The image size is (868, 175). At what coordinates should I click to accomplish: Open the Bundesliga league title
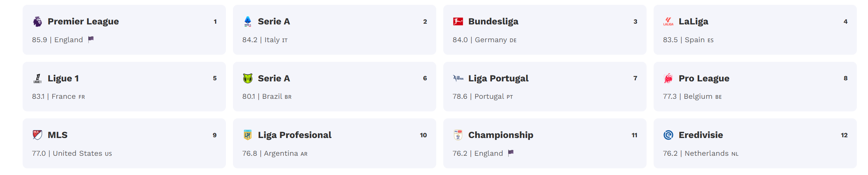click(x=493, y=21)
